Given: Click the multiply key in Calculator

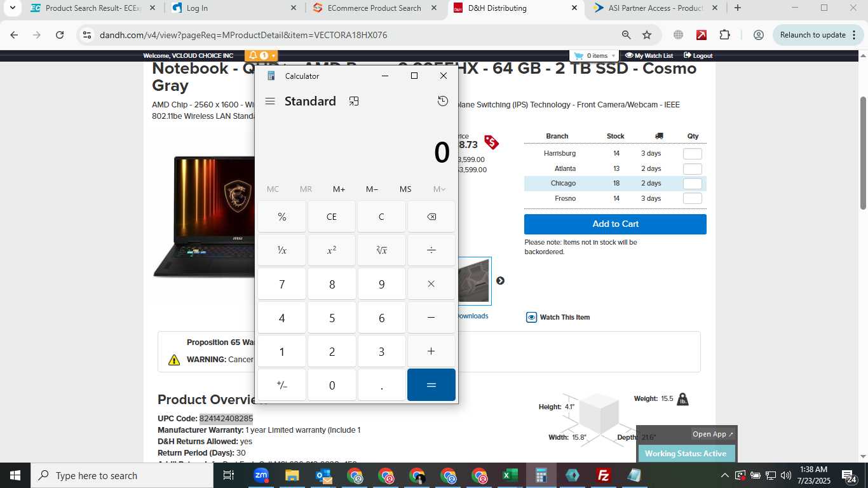Looking at the screenshot, I should pyautogui.click(x=431, y=284).
